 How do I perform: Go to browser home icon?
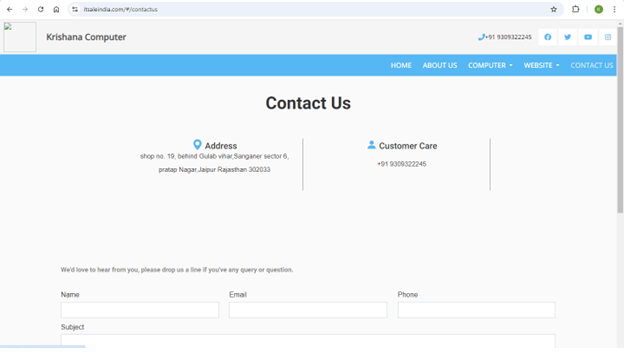point(56,9)
